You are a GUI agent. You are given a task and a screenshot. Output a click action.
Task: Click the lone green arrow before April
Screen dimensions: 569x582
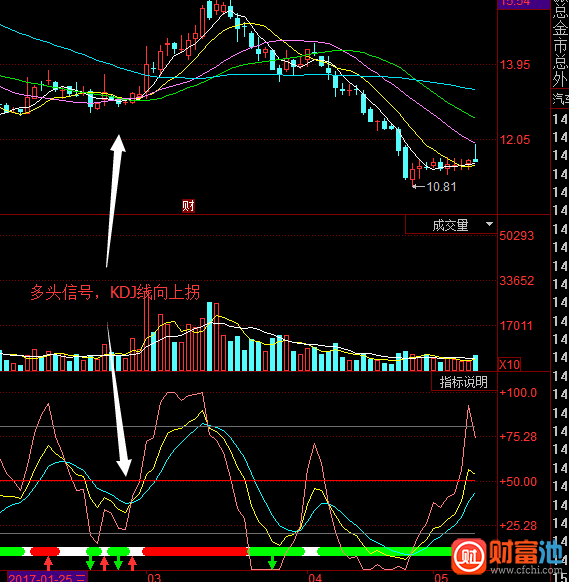click(x=272, y=563)
